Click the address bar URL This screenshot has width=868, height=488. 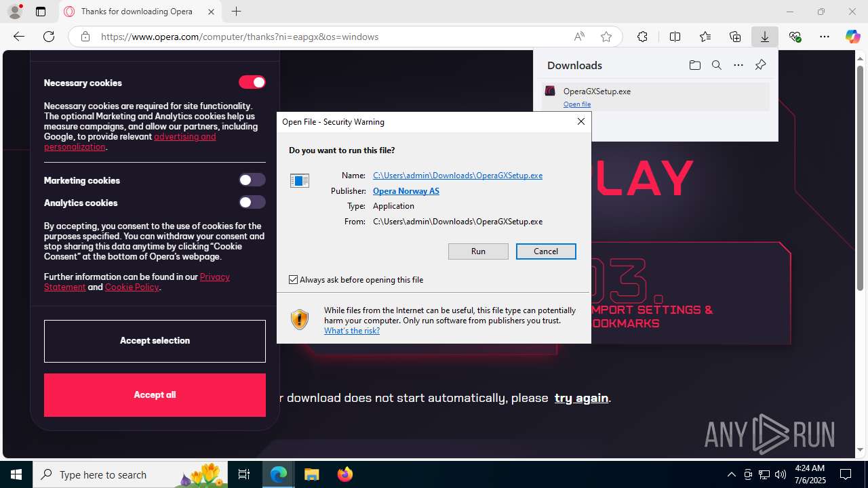(240, 37)
